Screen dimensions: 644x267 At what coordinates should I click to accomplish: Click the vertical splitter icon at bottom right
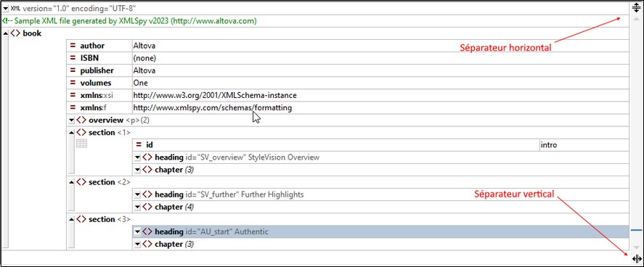coord(637,258)
